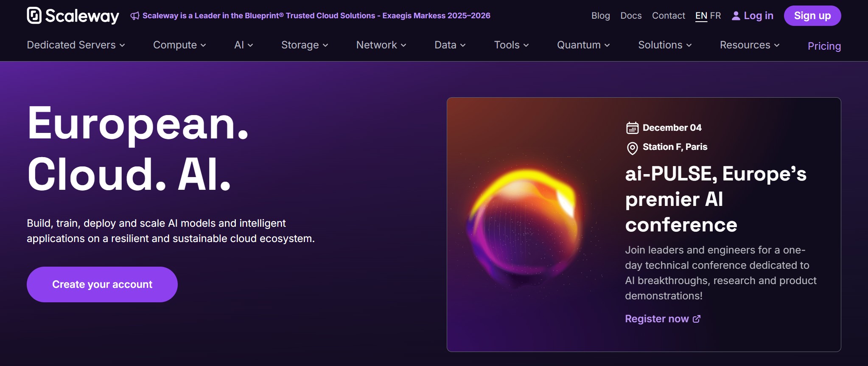Open the Blueprint Leader announcement banner link
This screenshot has width=868, height=366.
coord(316,16)
